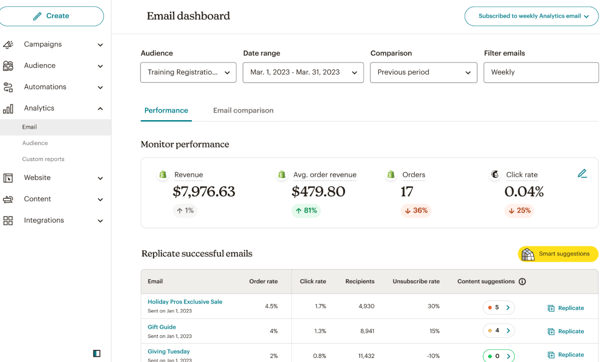Open the Previous period comparison dropdown
This screenshot has width=600, height=362.
pos(424,72)
